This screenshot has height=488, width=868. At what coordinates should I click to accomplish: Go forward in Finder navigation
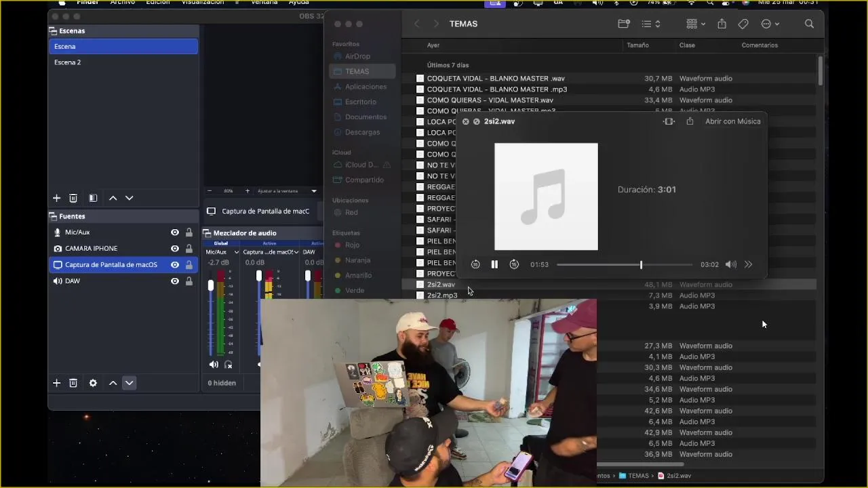[x=436, y=24]
